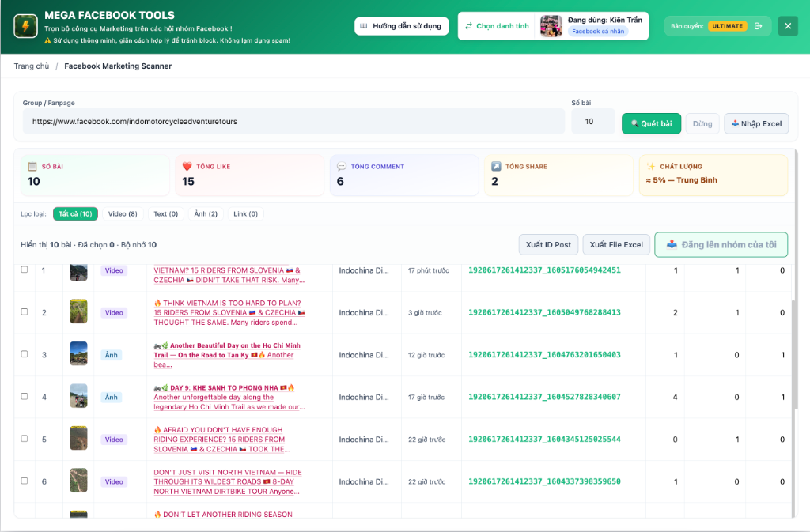Viewport: 810px width, 532px height.
Task: Show the Link (0) filter
Action: [x=245, y=213]
